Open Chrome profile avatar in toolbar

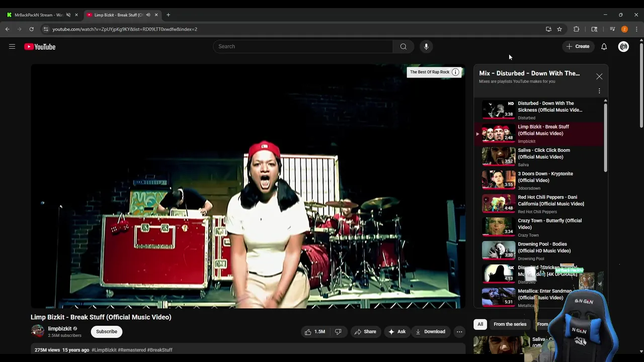pos(624,29)
